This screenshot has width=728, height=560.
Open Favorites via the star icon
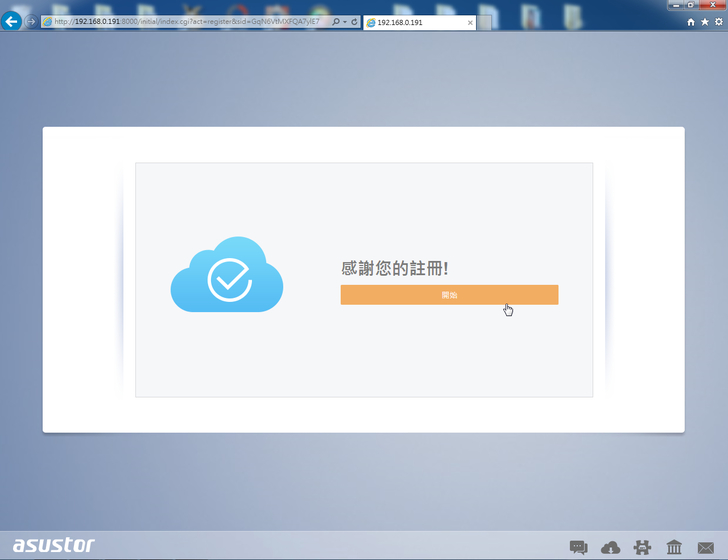(x=705, y=22)
